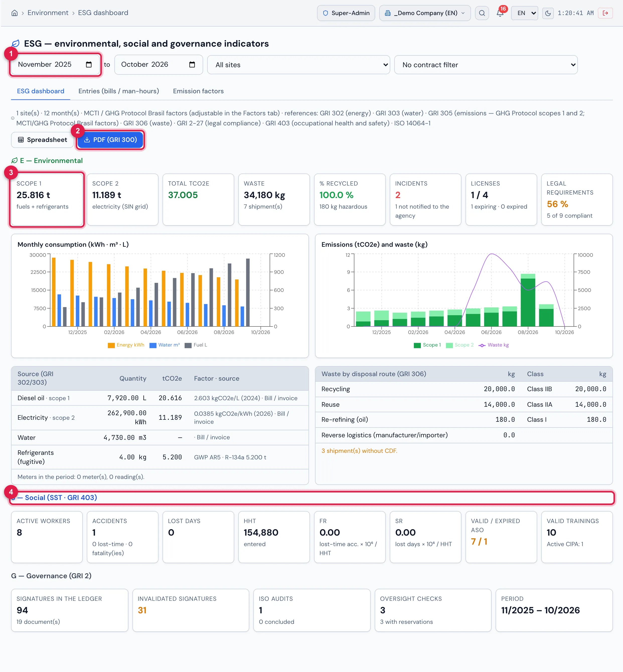Screen dimensions: 623x672
Task: Click Signatures in the Ledger card
Action: pos(69,610)
